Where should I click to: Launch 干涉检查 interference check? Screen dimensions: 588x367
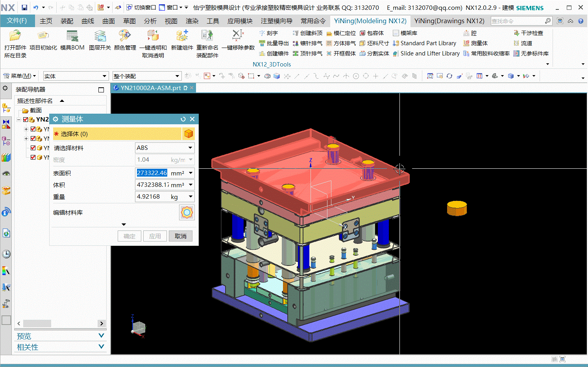(x=528, y=33)
